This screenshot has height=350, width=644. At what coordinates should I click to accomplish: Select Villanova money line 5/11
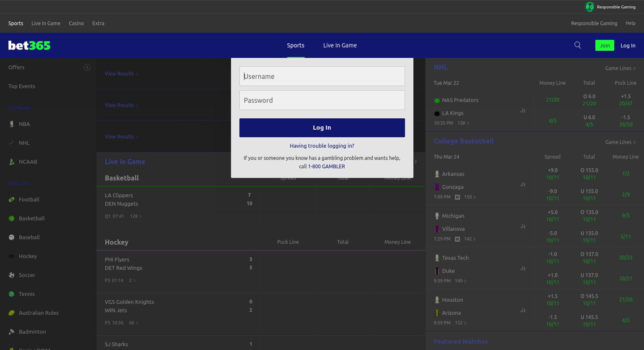pyautogui.click(x=626, y=236)
